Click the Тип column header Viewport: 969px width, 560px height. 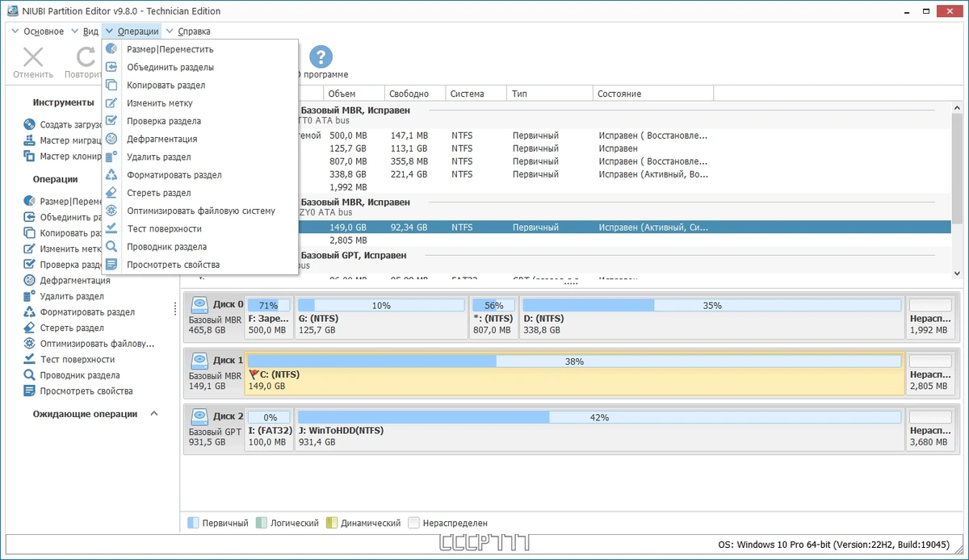click(549, 94)
